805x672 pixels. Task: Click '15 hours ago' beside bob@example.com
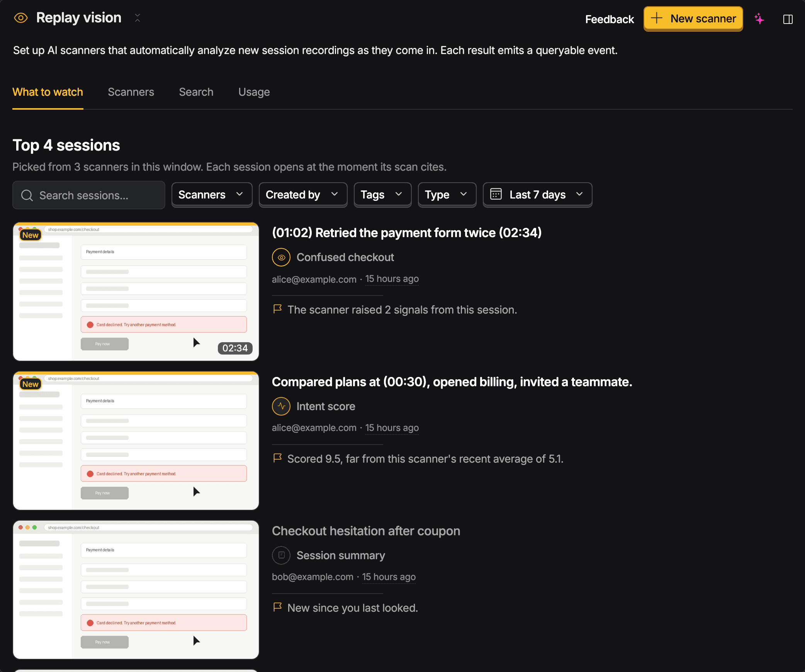pos(389,577)
